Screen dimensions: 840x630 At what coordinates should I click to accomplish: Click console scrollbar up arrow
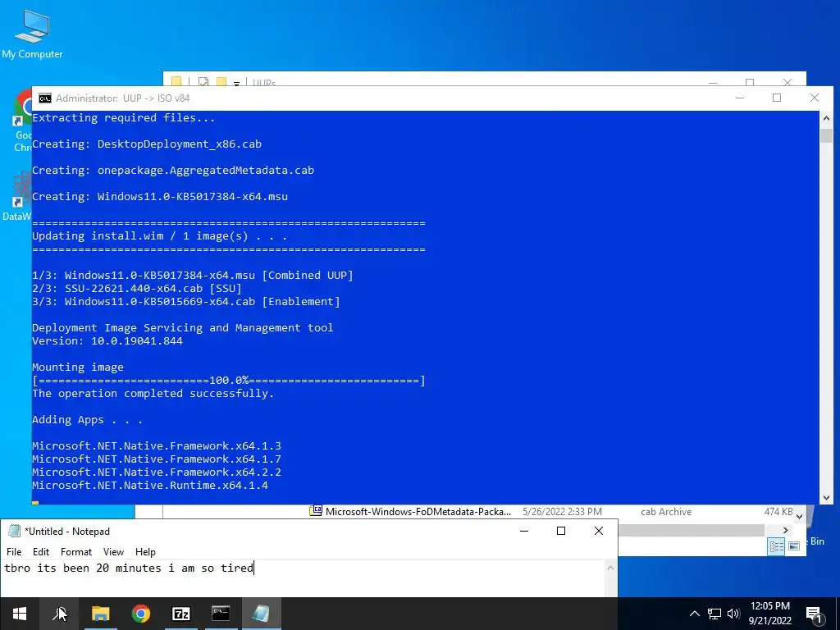click(x=826, y=118)
